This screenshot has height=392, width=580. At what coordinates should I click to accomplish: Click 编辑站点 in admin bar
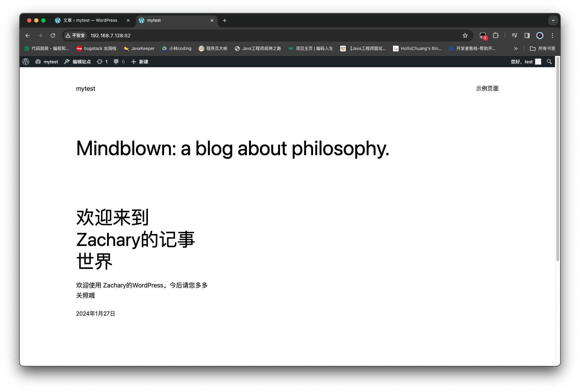[x=77, y=62]
